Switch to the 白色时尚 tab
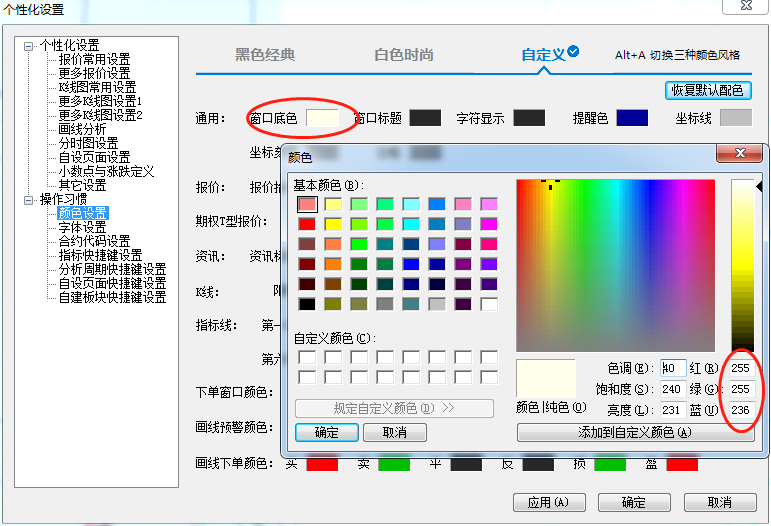This screenshot has height=526, width=771. [404, 55]
